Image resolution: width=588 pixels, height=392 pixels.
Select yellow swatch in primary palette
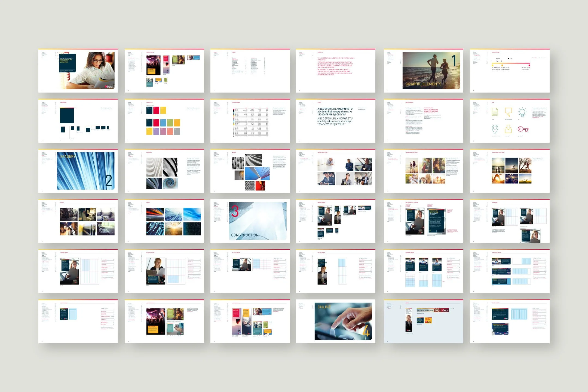pos(163,110)
